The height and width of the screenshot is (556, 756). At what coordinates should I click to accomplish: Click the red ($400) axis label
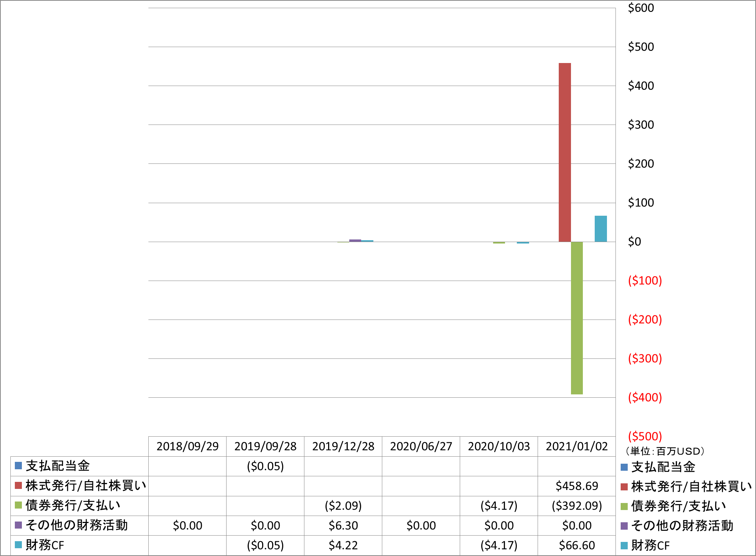(645, 397)
